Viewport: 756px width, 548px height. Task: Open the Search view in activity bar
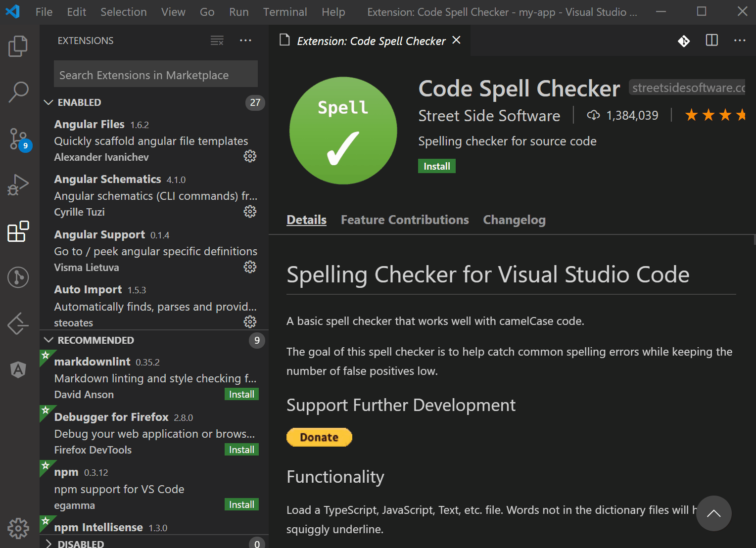(x=18, y=92)
